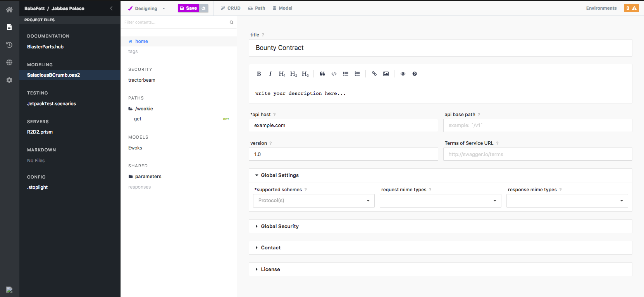Click the api base path input field
The image size is (644, 297).
[x=537, y=125]
